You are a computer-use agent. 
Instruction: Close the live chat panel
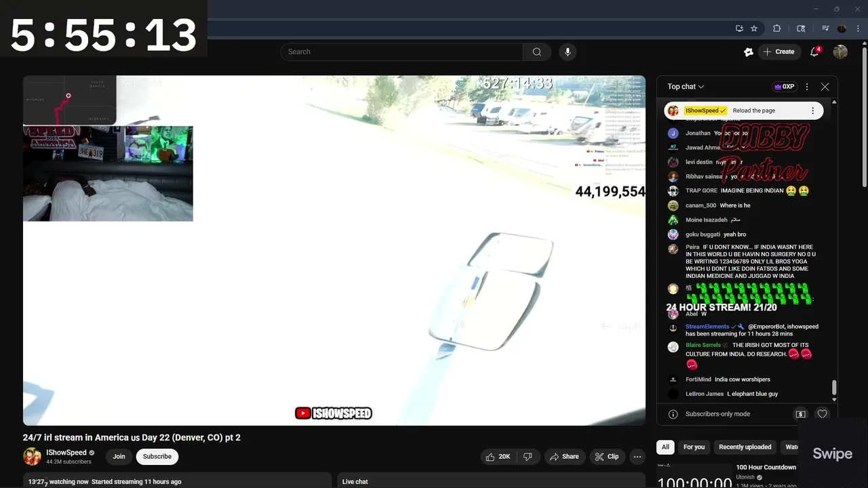[x=825, y=87]
